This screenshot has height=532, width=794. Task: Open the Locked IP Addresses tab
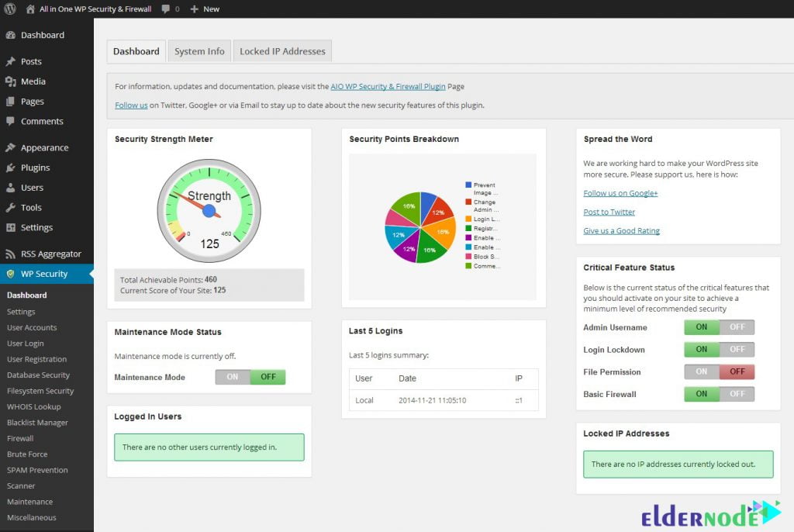[282, 50]
